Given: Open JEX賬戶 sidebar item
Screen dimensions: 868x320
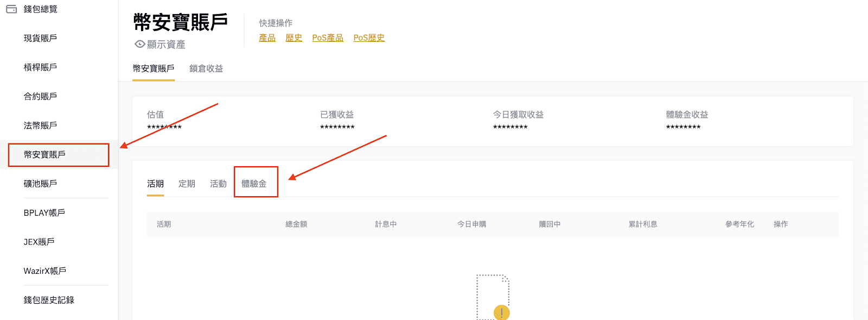Looking at the screenshot, I should 39,242.
